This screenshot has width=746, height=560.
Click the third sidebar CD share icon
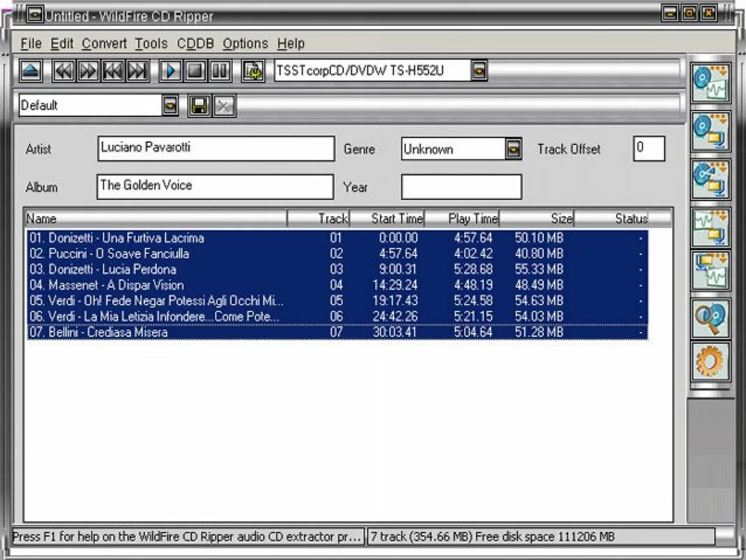pyautogui.click(x=711, y=179)
